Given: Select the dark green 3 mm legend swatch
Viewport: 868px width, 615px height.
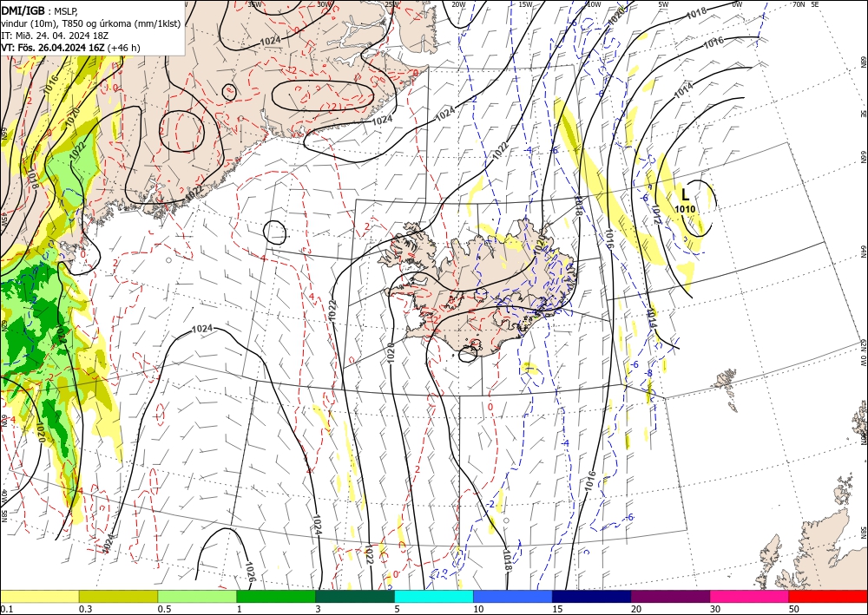Looking at the screenshot, I should (x=355, y=596).
